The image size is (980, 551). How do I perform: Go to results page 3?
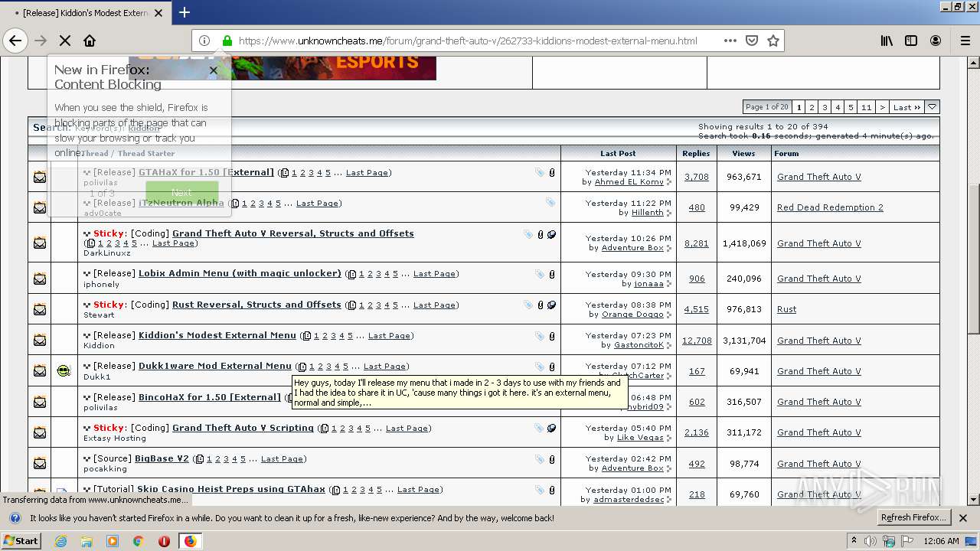click(825, 107)
